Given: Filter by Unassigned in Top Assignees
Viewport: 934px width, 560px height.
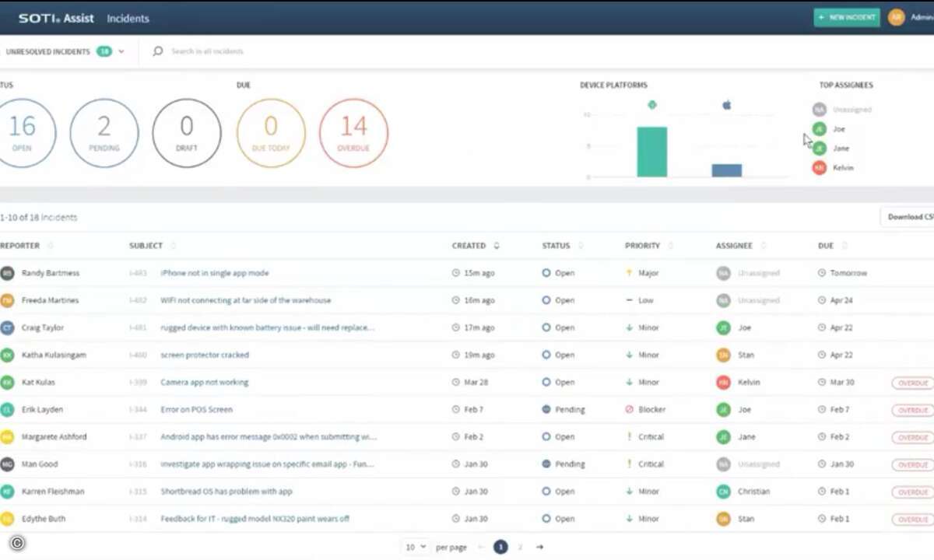Looking at the screenshot, I should click(x=842, y=110).
